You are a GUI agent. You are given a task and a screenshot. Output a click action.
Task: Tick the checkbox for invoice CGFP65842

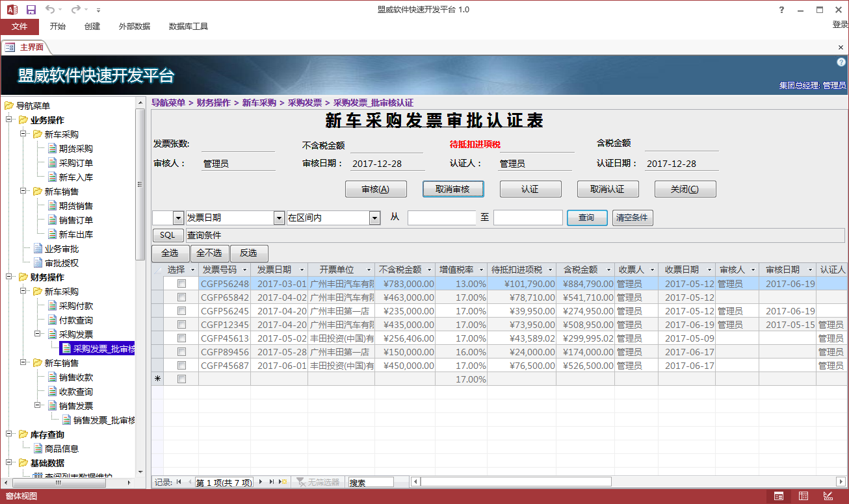coord(181,297)
